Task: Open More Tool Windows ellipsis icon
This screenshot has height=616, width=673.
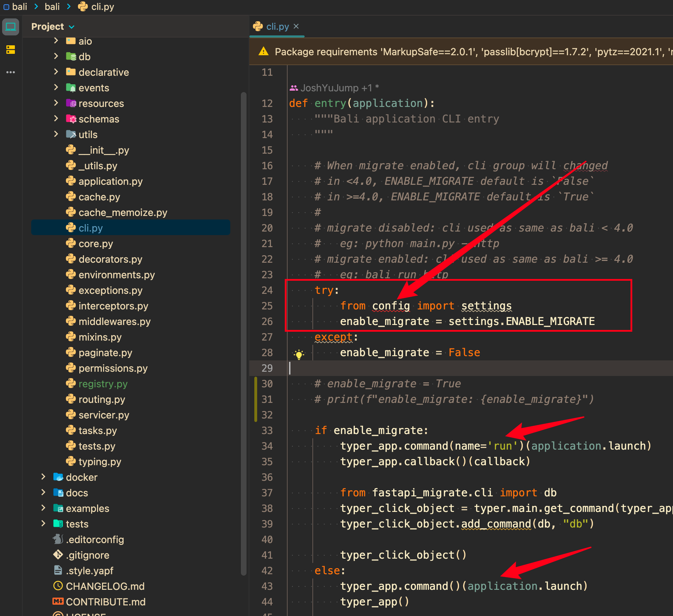Action: tap(10, 72)
